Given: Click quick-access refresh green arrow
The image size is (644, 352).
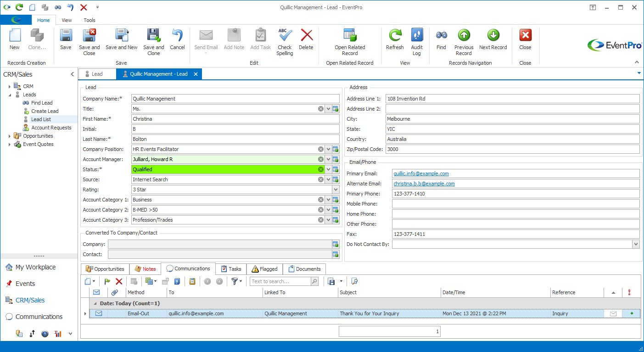Looking at the screenshot, I should pyautogui.click(x=19, y=7).
